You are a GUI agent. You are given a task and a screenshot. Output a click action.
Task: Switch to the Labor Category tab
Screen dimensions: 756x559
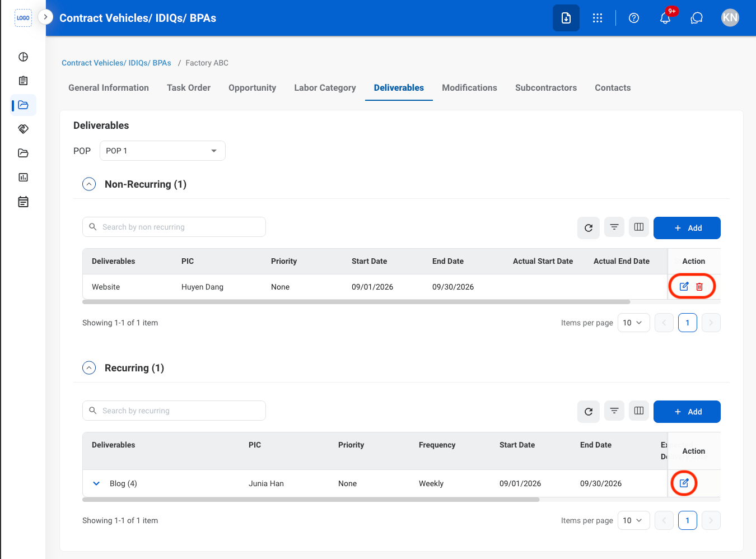tap(325, 88)
